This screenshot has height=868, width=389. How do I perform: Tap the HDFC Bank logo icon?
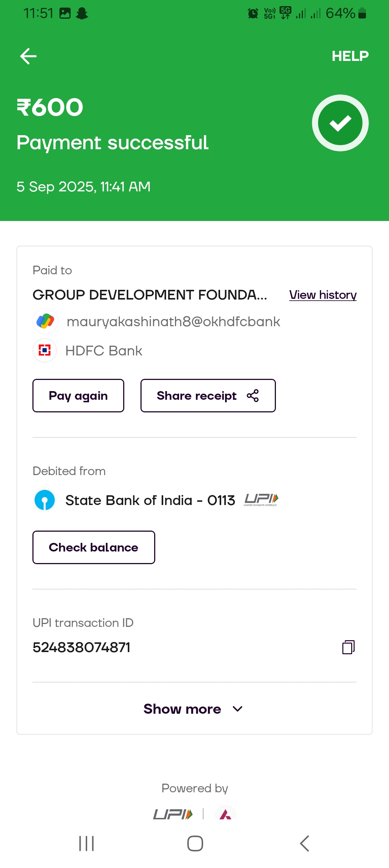click(x=45, y=350)
